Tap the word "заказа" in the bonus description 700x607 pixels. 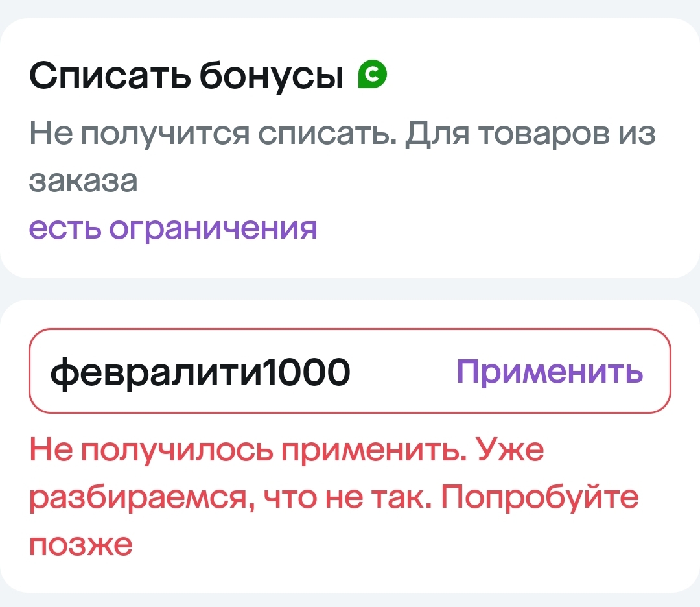point(83,182)
